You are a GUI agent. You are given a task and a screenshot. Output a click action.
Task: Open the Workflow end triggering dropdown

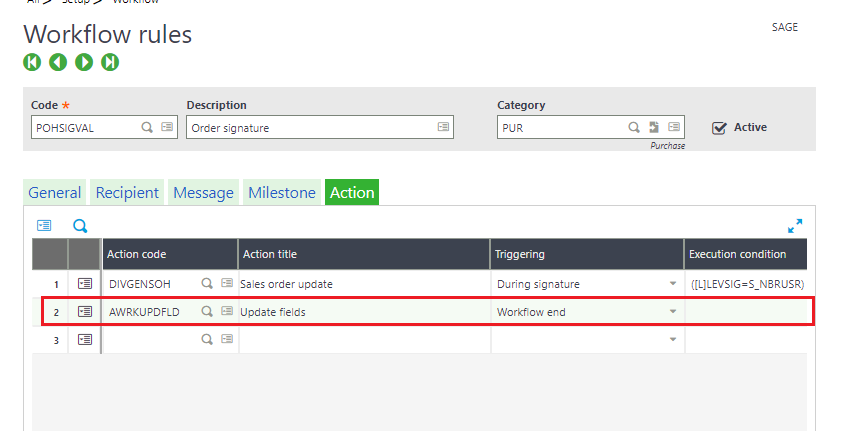coord(673,311)
